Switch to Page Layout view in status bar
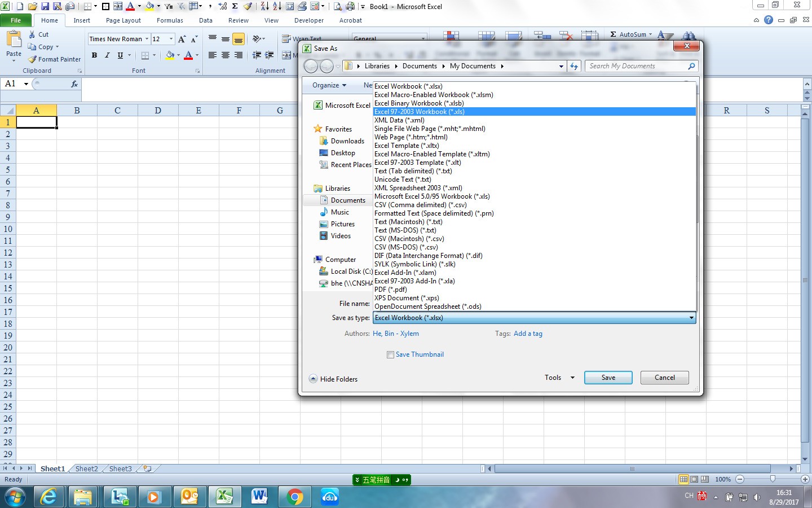Screen dimensions: 812x508 pyautogui.click(x=694, y=479)
